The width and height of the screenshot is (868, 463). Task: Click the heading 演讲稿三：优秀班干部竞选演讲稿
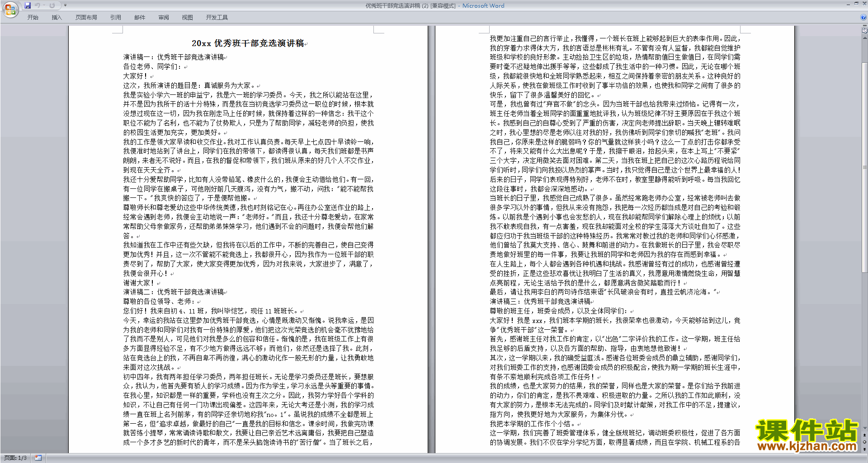pos(540,302)
